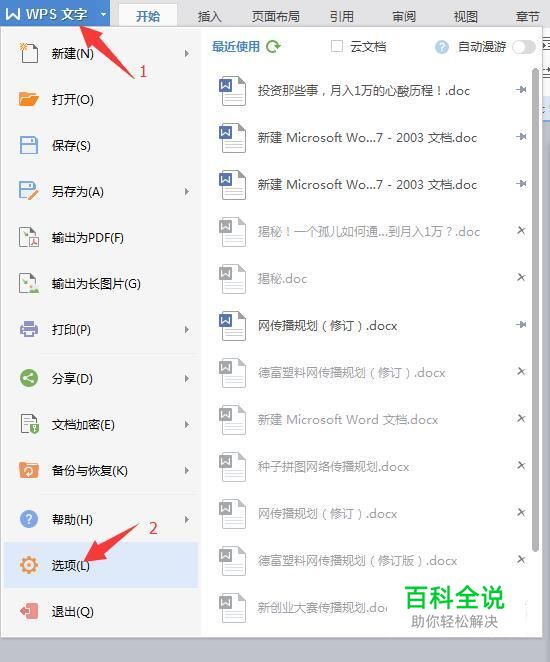
Task: Toggle the 自动漫游 switch
Action: pyautogui.click(x=524, y=47)
